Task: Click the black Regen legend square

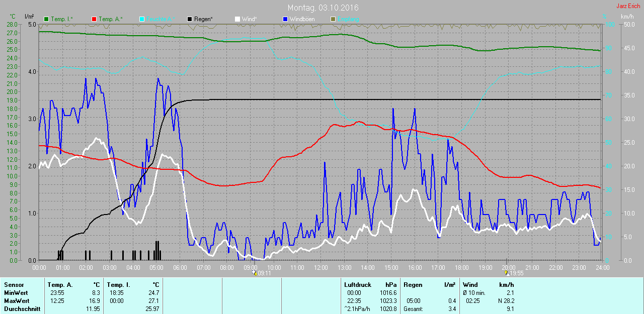Action: click(x=189, y=19)
